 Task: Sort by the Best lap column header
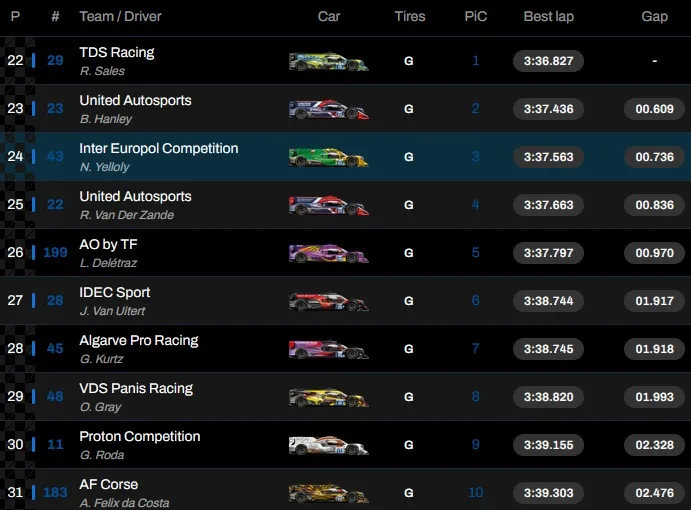(547, 16)
